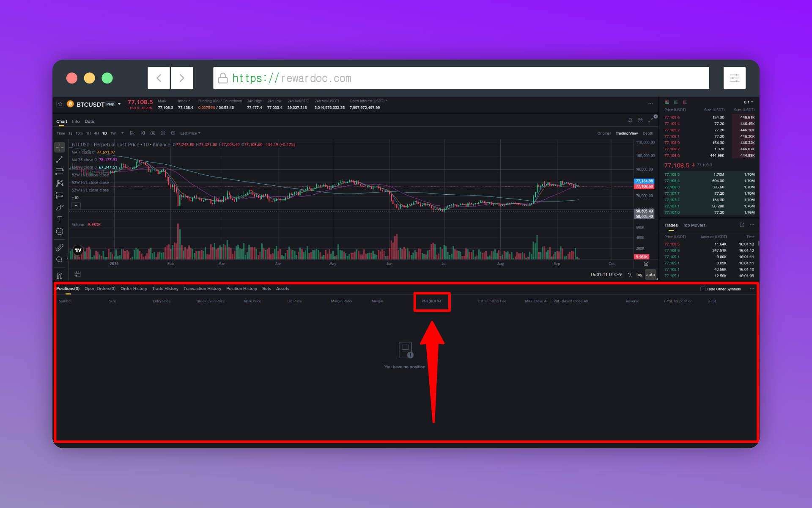This screenshot has height=508, width=812.
Task: Open the emoji sticker tool
Action: pyautogui.click(x=60, y=232)
